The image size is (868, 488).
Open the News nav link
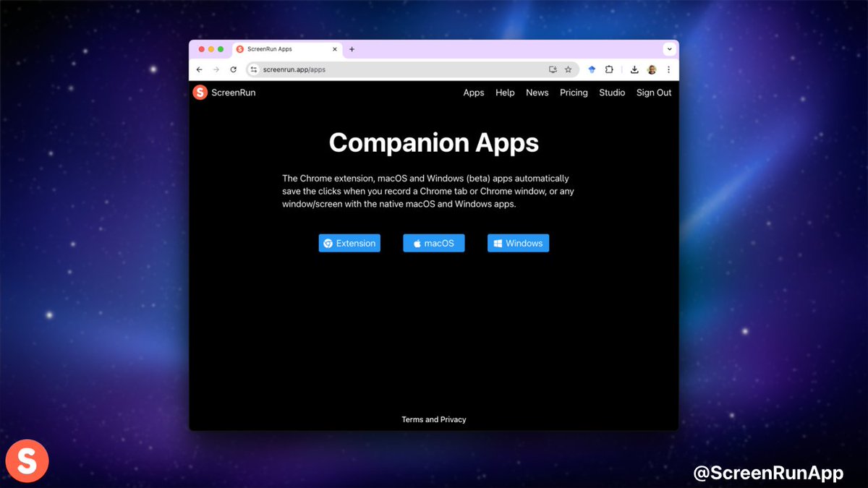coord(537,93)
